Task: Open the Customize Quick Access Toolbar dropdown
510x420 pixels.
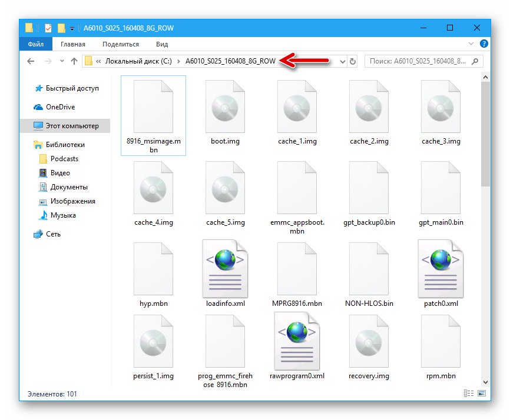Action: click(x=72, y=29)
